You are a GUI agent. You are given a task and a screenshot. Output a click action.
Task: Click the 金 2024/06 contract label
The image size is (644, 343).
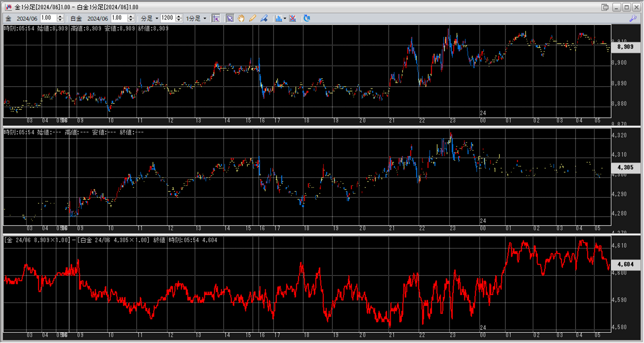(x=22, y=18)
